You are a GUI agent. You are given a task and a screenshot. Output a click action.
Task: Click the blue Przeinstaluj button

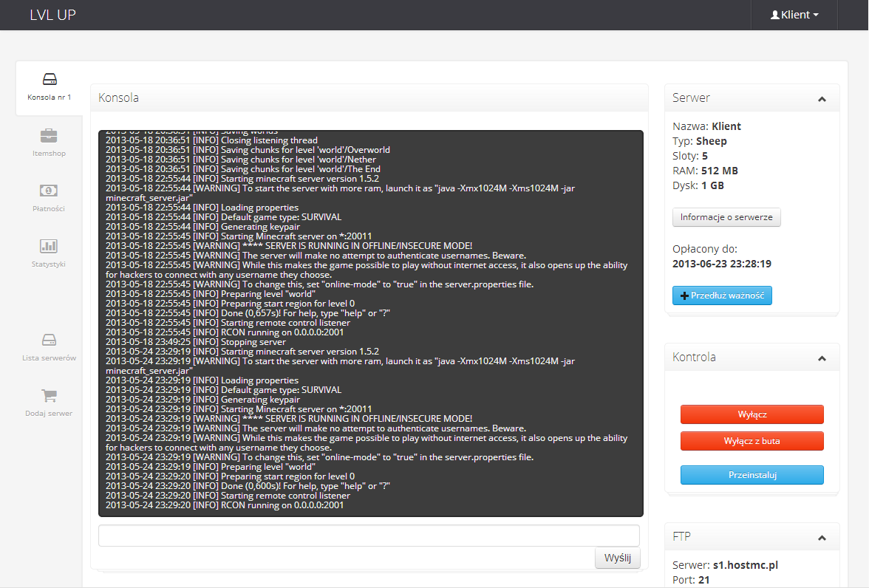pyautogui.click(x=752, y=475)
